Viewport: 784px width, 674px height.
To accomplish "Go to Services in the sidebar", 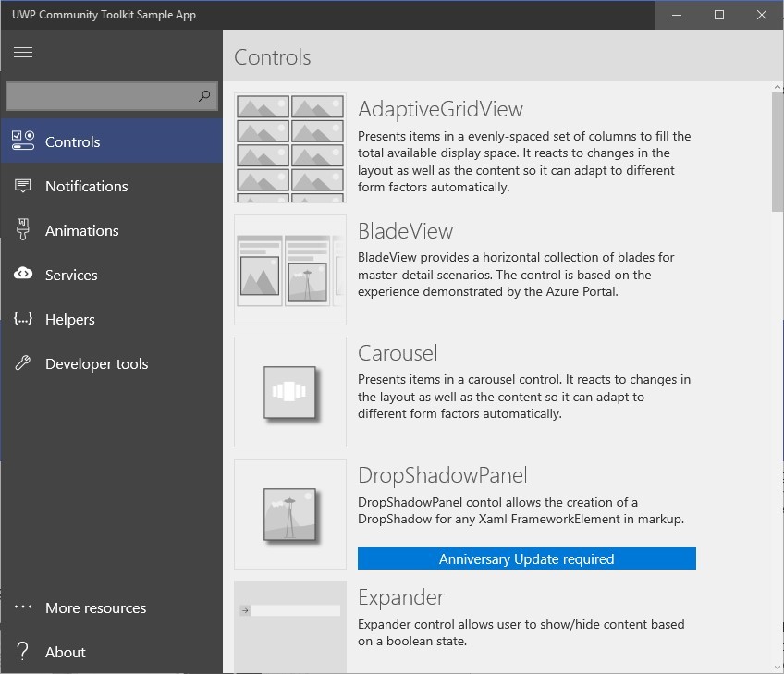I will [112, 275].
